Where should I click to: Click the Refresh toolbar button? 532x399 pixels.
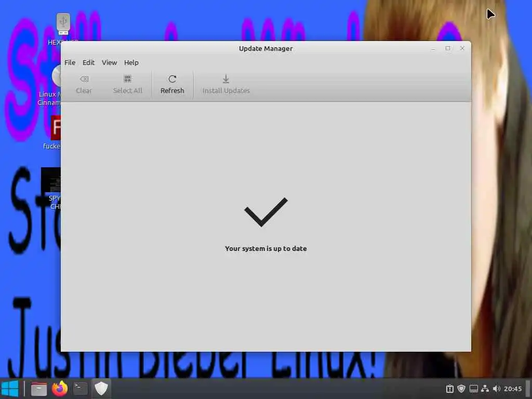click(x=172, y=85)
